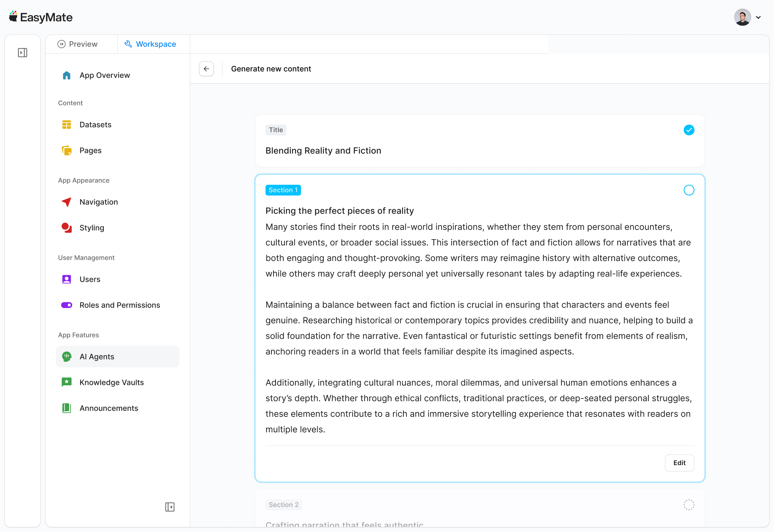Screen dimensions: 774x532
Task: Open the user avatar dropdown chevron
Action: 758,17
